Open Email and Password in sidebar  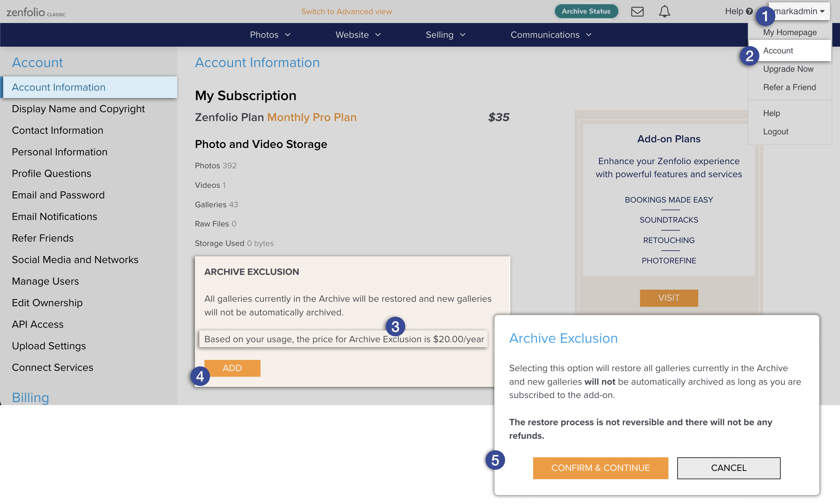pyautogui.click(x=58, y=195)
